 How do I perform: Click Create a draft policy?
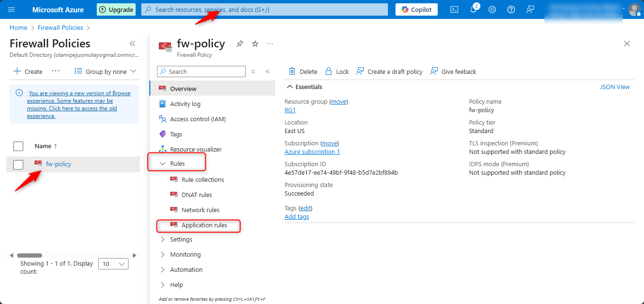pyautogui.click(x=389, y=72)
